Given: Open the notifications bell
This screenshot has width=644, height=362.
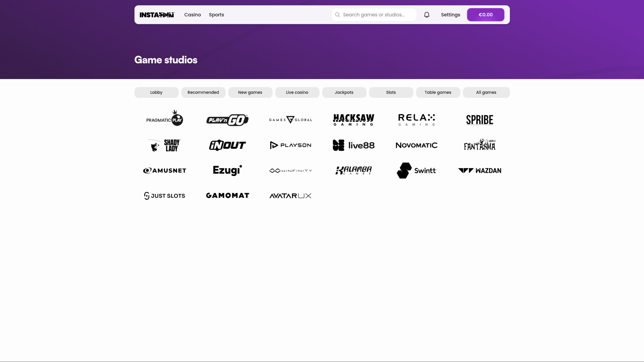Looking at the screenshot, I should 426,15.
